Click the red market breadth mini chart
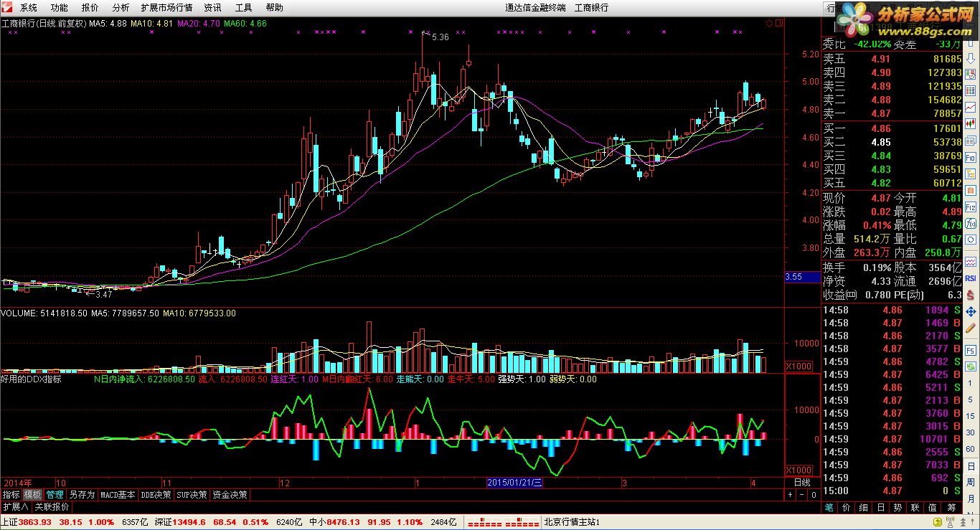The height and width of the screenshot is (530, 980). [x=504, y=522]
